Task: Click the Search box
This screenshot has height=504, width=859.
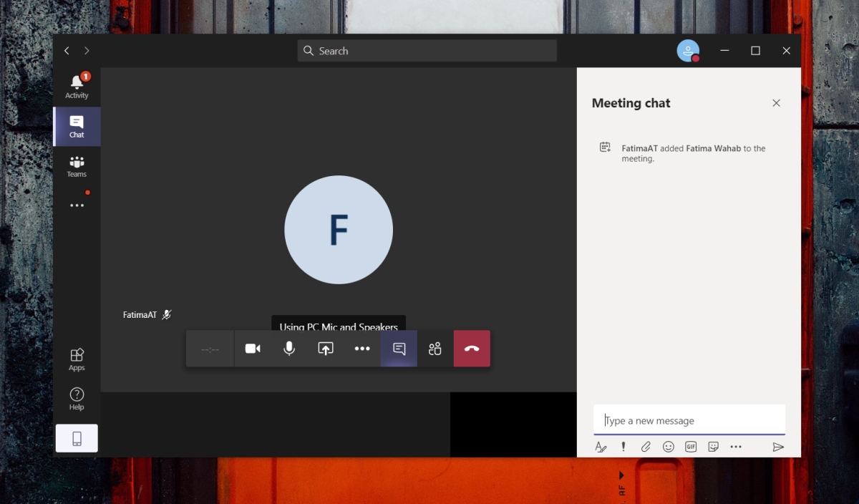Action: [x=427, y=51]
